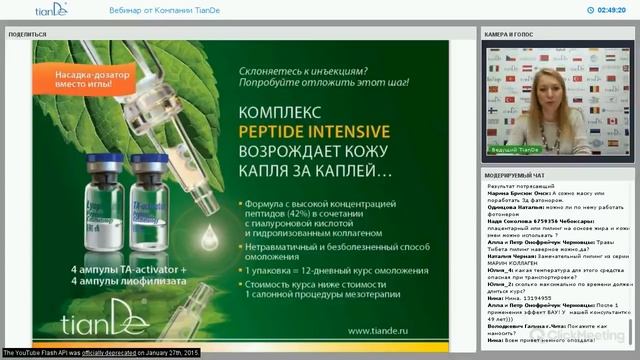Click the 'Нина: Нина, 13194955' chat message

pos(519,298)
